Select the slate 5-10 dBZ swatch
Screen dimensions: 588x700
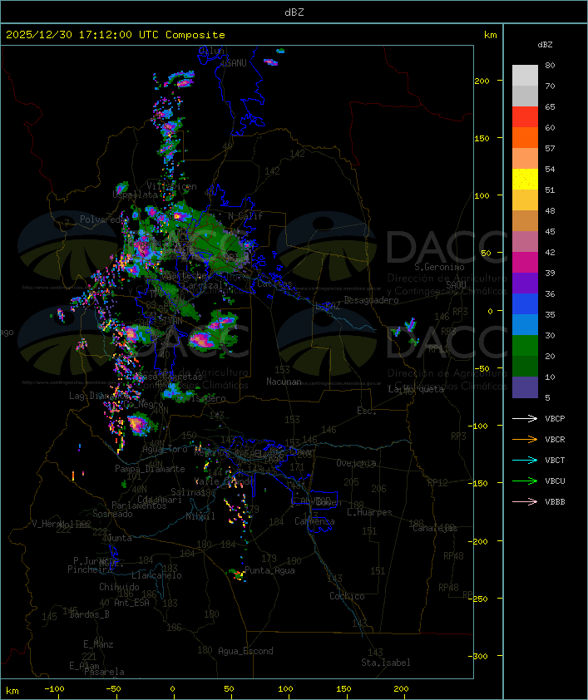coord(525,387)
